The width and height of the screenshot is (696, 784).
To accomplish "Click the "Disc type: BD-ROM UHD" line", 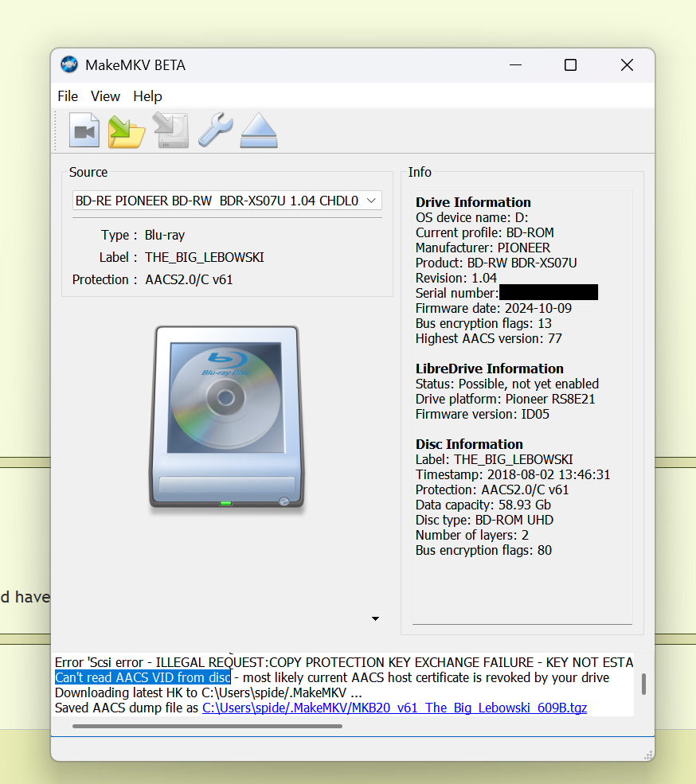I will (484, 520).
